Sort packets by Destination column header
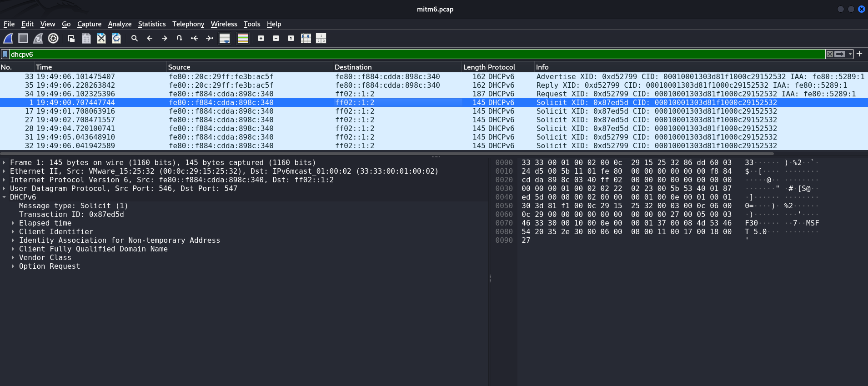 tap(397, 67)
